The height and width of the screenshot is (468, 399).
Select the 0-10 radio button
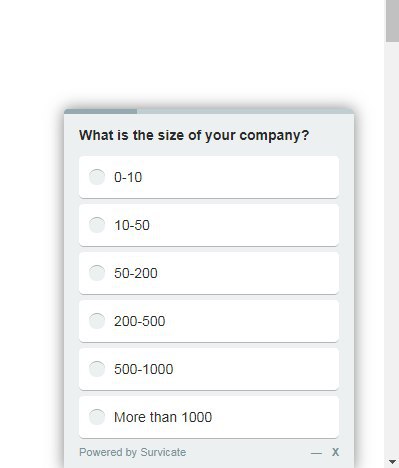click(97, 177)
